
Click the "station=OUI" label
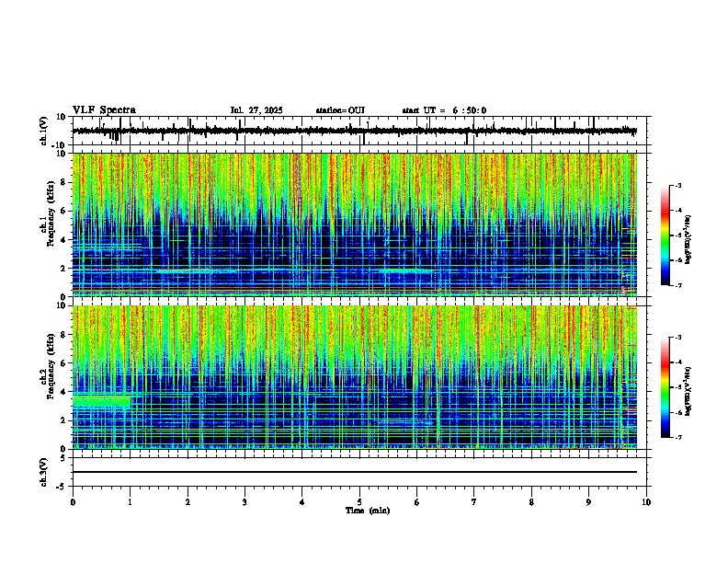click(340, 110)
